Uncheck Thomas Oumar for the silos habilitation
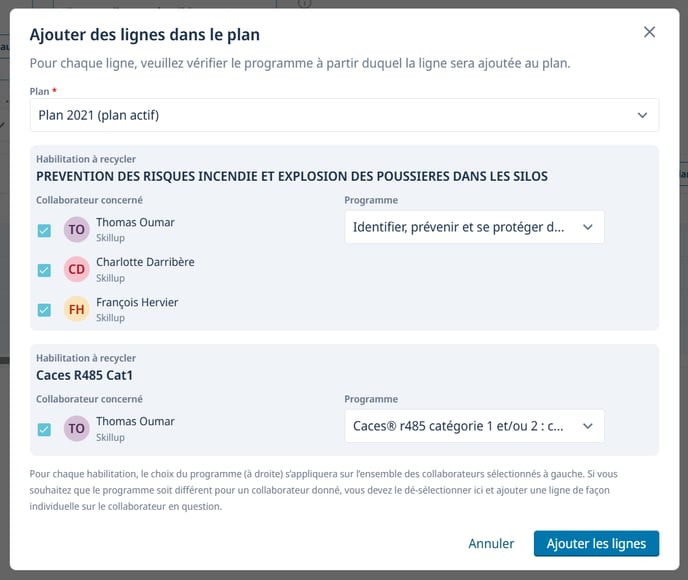Image resolution: width=688 pixels, height=580 pixels. tap(44, 230)
